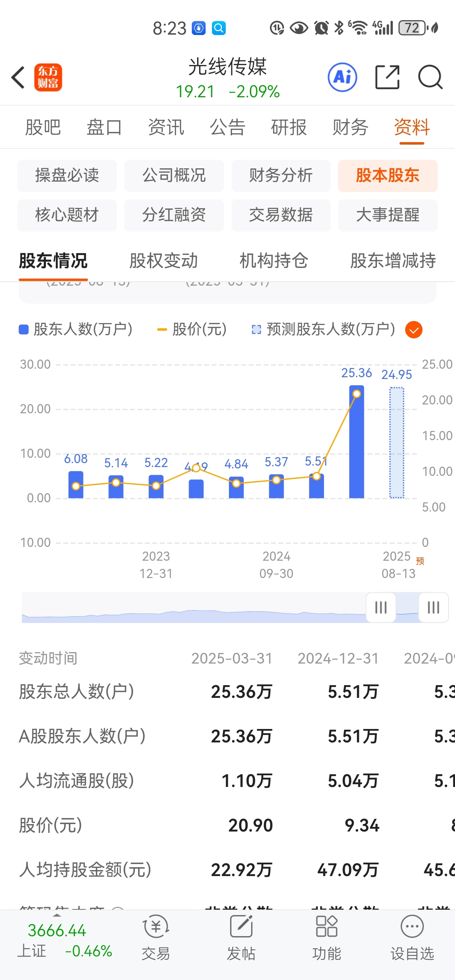
Task: Switch to 资讯 tab
Action: [166, 127]
